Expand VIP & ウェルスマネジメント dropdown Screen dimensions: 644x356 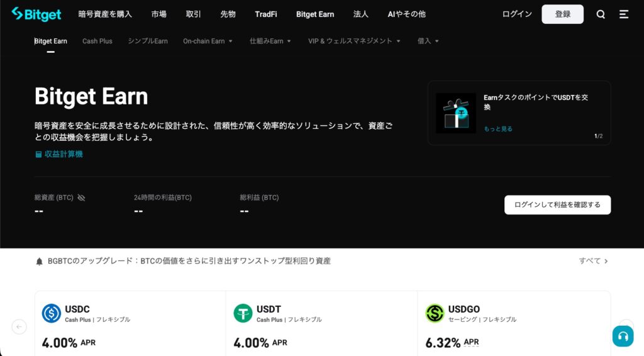click(354, 41)
